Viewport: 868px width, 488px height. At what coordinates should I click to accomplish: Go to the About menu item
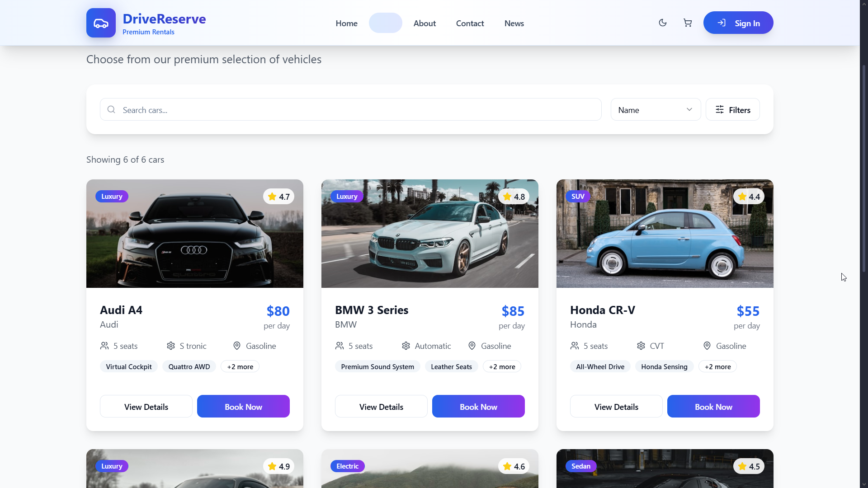point(425,23)
